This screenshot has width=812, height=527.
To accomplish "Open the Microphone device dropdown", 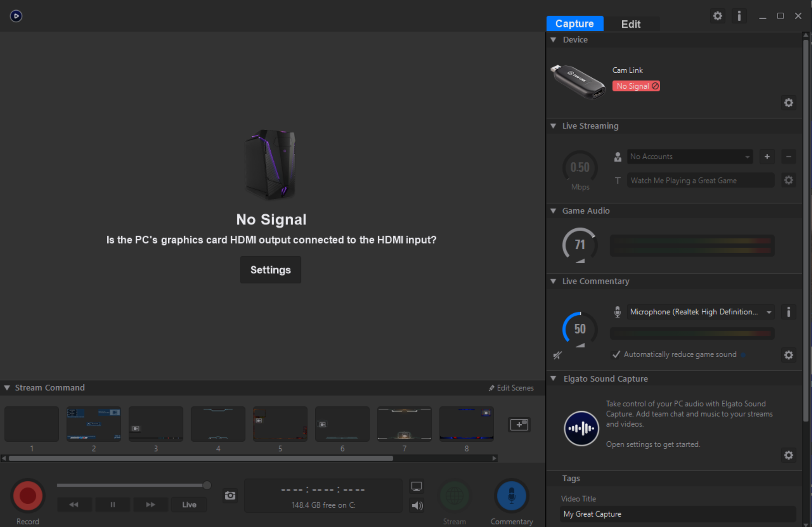I will point(700,312).
